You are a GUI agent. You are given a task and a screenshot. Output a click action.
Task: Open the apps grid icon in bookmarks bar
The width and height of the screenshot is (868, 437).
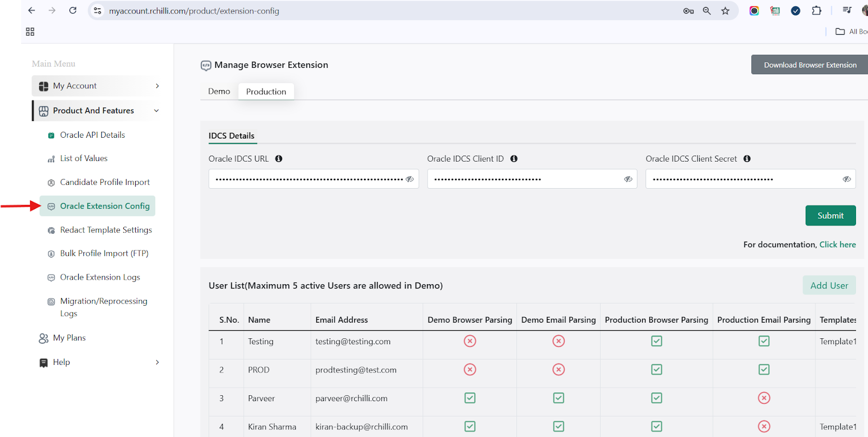click(x=30, y=32)
